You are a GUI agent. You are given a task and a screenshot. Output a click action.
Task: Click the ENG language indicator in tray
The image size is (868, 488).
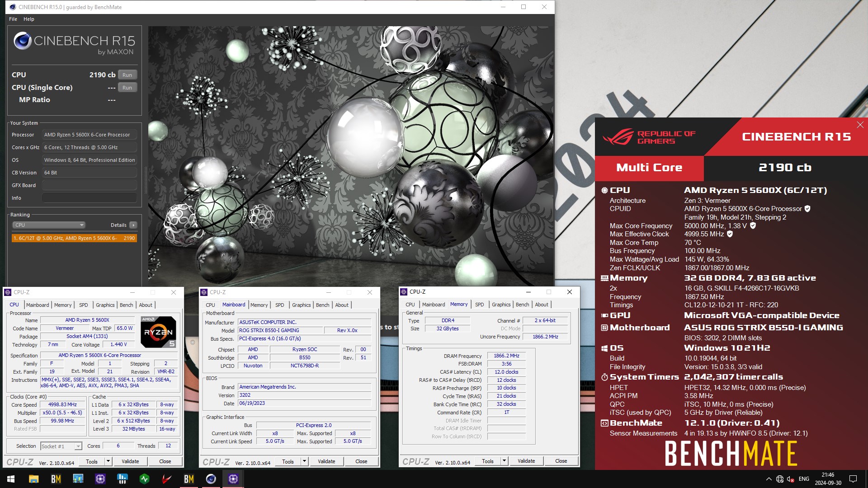[804, 479]
